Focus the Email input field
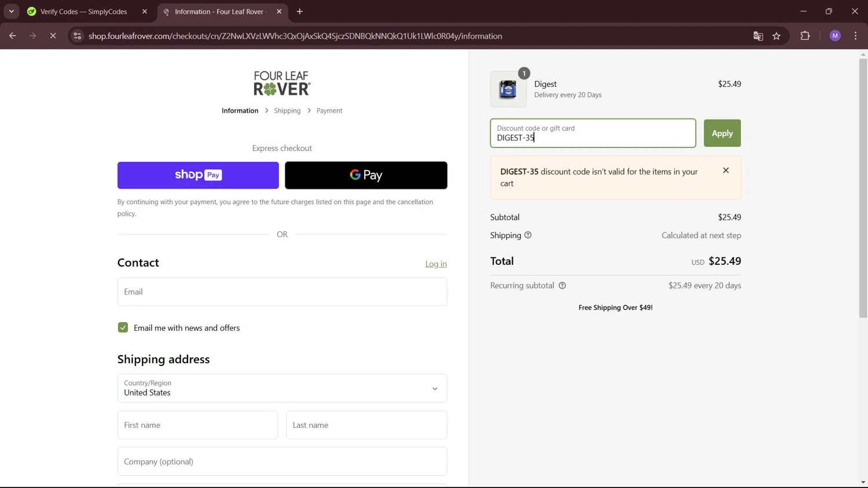868x488 pixels. pos(282,291)
